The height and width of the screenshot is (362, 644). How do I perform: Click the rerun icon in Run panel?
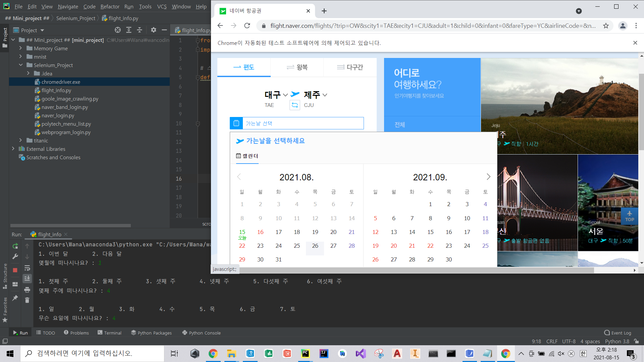tap(15, 246)
